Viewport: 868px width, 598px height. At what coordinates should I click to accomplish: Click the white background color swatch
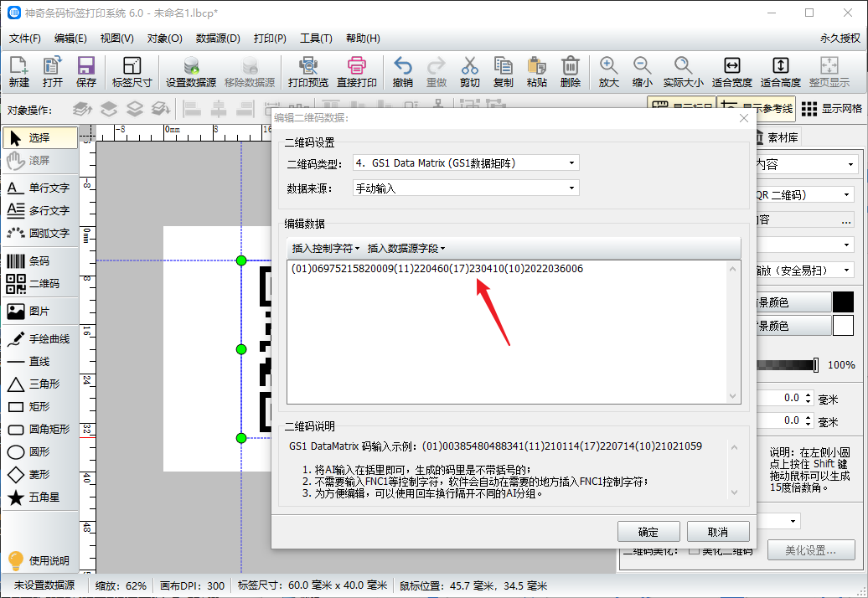(843, 326)
